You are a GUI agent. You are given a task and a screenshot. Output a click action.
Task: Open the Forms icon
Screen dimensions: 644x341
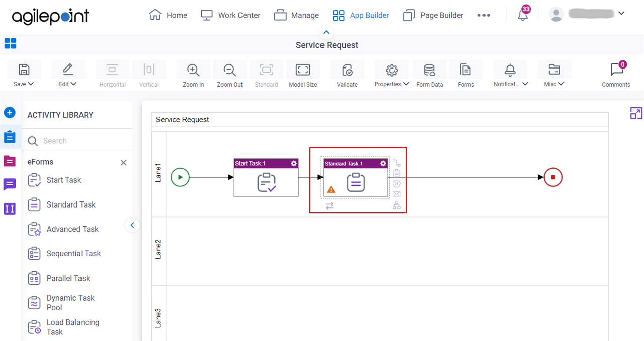[466, 70]
